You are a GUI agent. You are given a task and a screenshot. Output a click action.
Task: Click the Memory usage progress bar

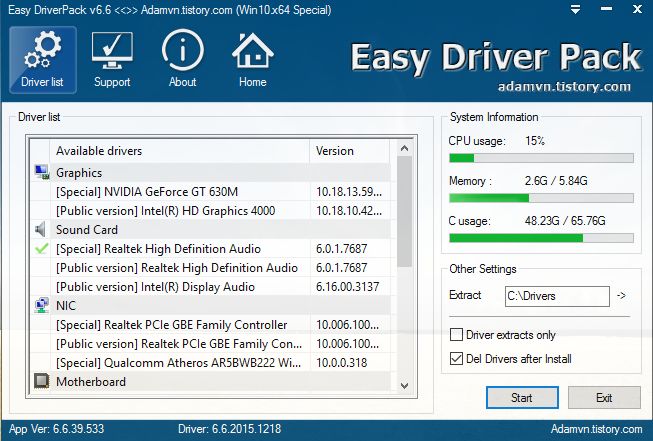pos(541,198)
